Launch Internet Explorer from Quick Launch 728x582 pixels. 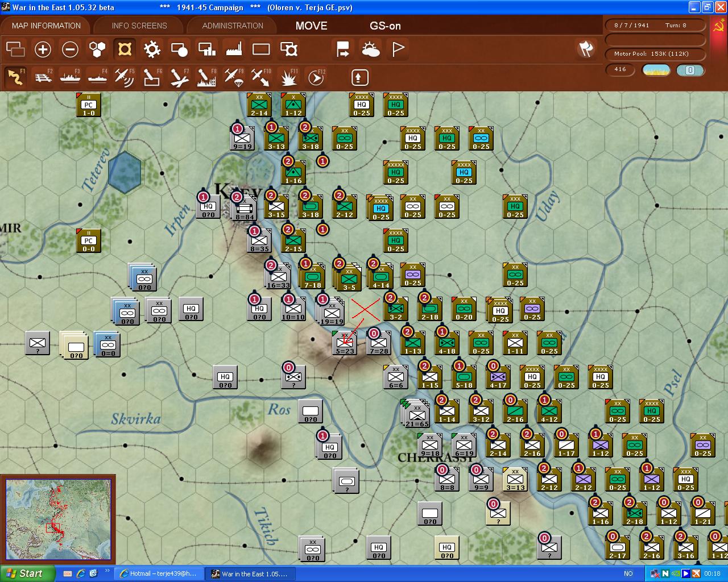[81, 573]
